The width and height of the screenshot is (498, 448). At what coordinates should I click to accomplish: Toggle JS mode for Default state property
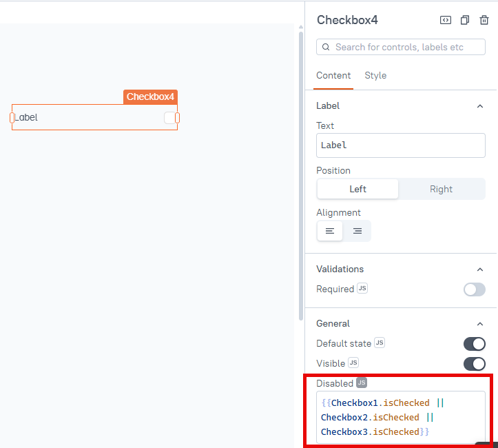point(380,343)
